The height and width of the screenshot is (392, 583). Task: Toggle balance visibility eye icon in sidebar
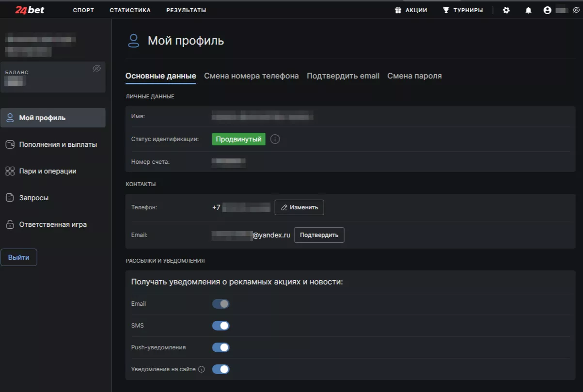pyautogui.click(x=96, y=68)
